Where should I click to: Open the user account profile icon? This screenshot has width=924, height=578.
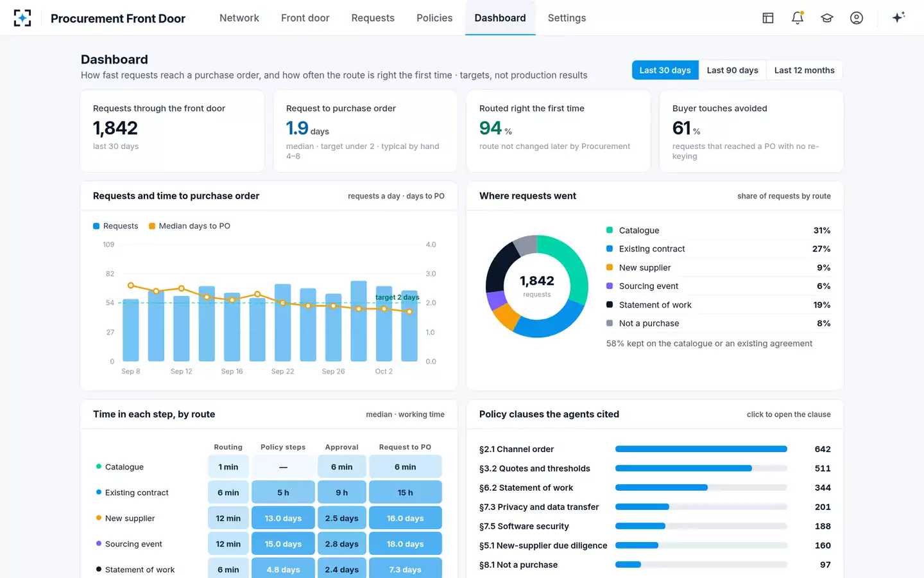point(857,18)
